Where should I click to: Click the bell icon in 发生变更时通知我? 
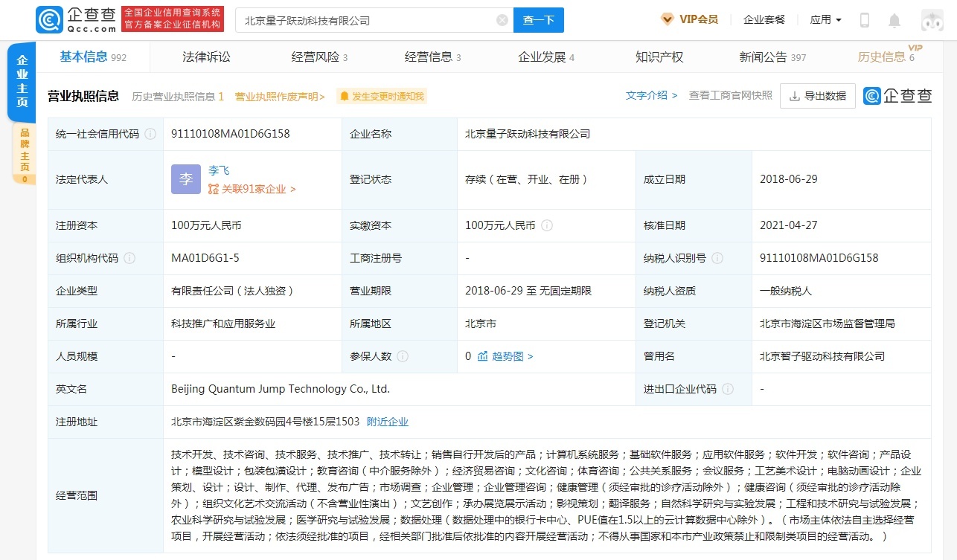coord(344,96)
